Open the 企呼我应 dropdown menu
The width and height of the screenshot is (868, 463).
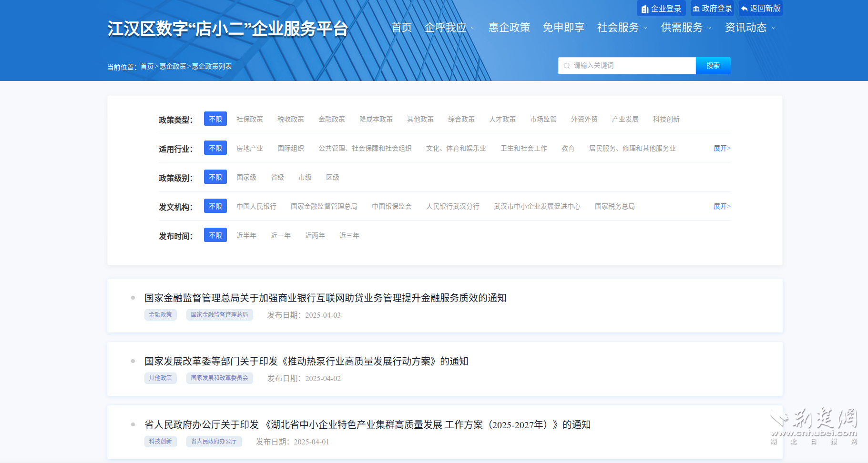[x=449, y=28]
